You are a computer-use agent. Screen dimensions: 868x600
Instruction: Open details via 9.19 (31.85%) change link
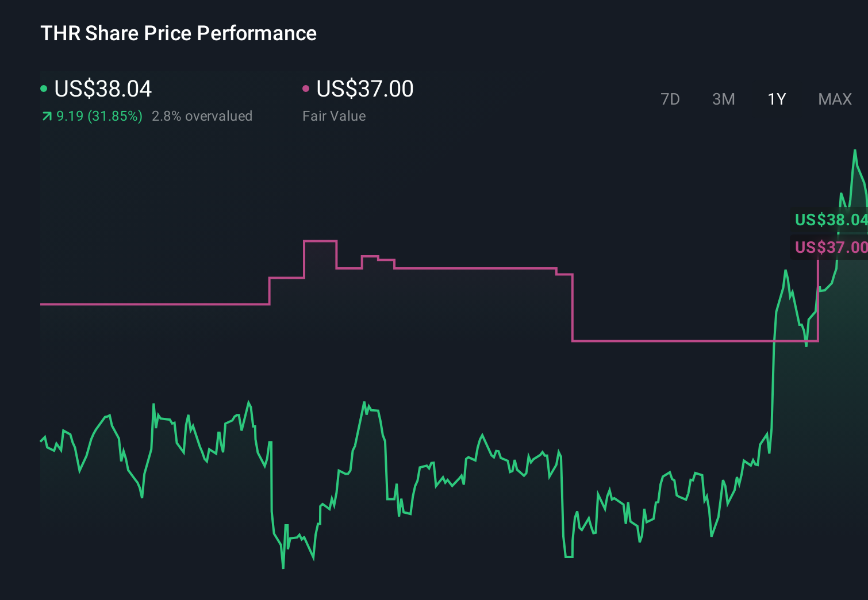(99, 116)
